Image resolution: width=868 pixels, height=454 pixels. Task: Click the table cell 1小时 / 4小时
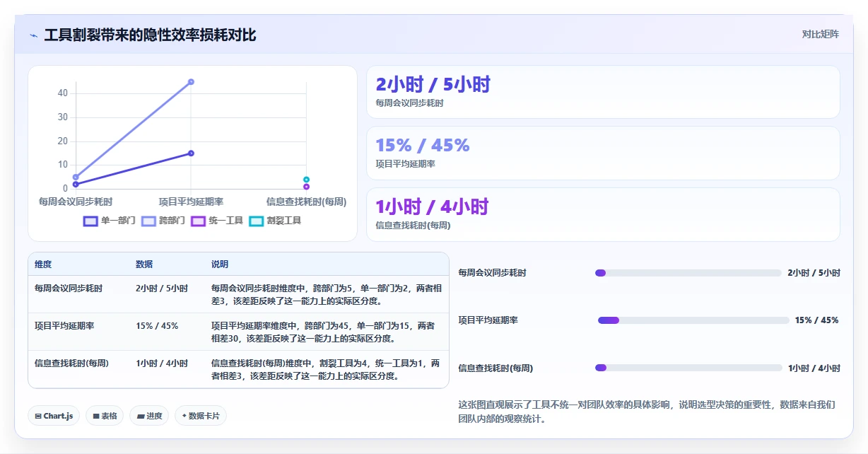point(162,363)
